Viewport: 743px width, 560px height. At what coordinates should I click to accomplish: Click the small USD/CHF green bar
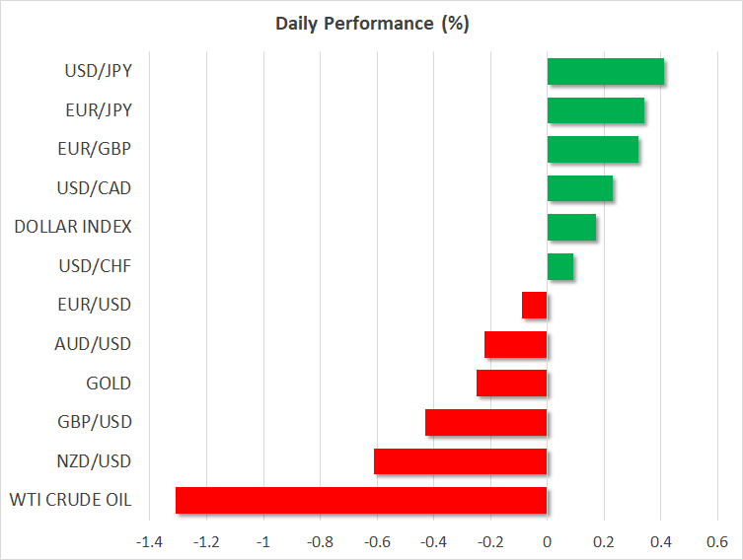tap(559, 266)
